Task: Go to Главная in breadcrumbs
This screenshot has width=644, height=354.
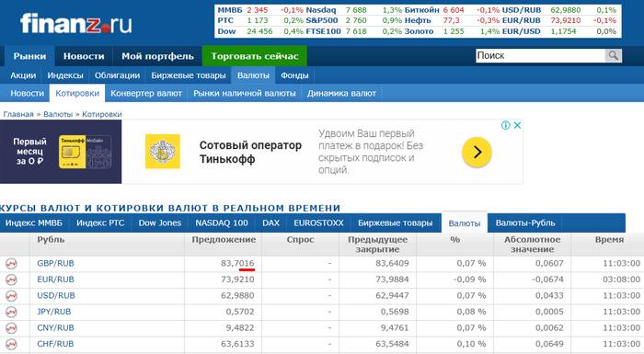Action: pos(18,114)
